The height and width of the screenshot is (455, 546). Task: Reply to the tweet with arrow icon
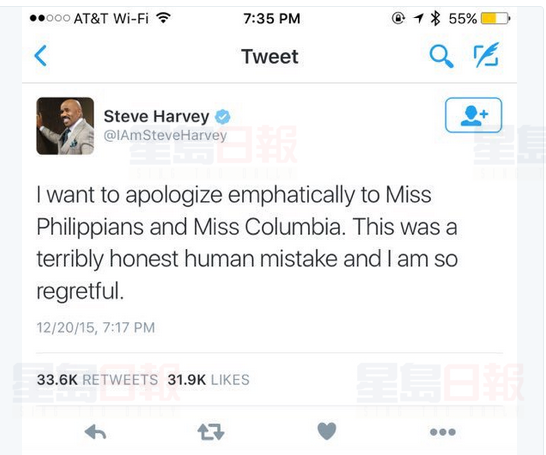[95, 432]
